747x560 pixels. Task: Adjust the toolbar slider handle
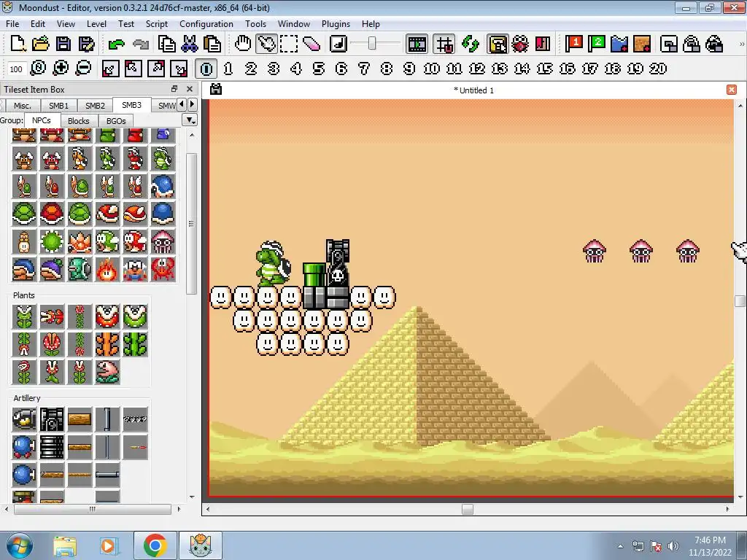point(372,44)
